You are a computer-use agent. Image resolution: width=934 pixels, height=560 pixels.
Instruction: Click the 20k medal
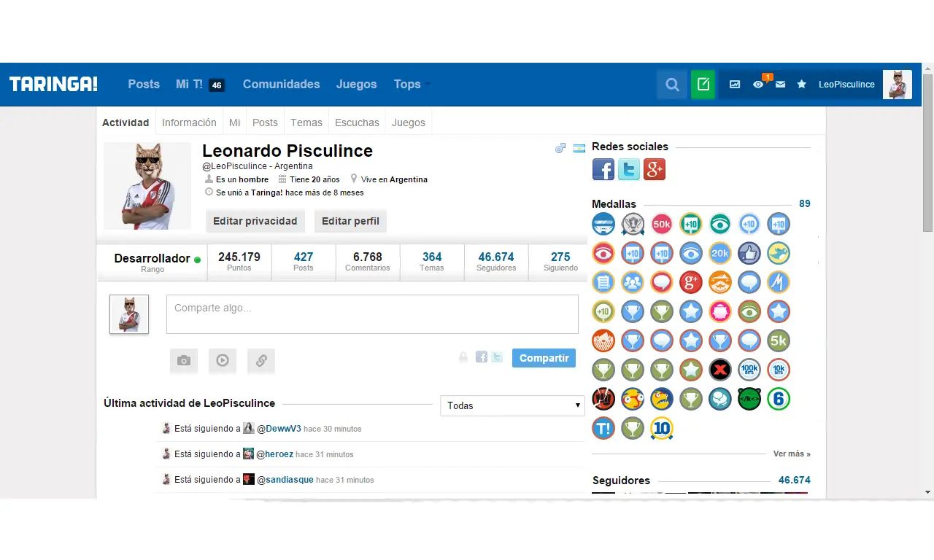click(x=720, y=253)
